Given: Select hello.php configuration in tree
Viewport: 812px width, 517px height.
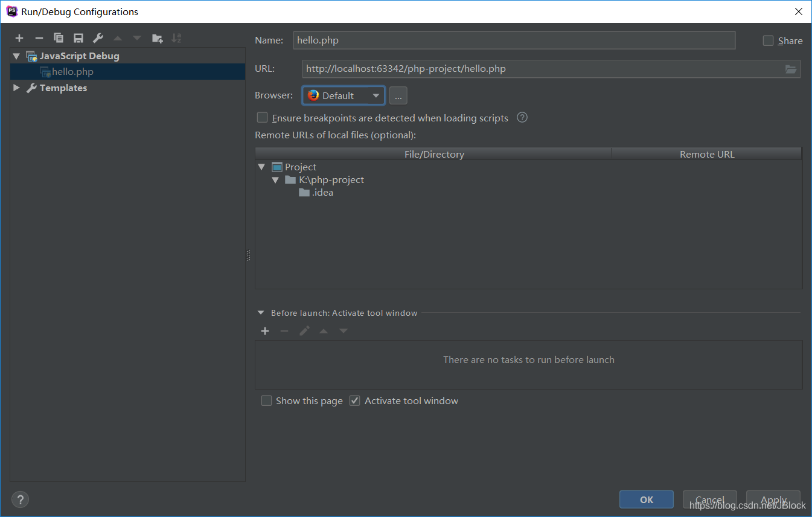Looking at the screenshot, I should [x=127, y=72].
